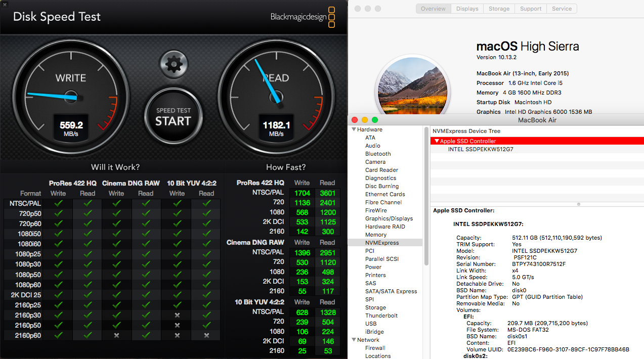
Task: Select Locations under Network
Action: (x=378, y=356)
